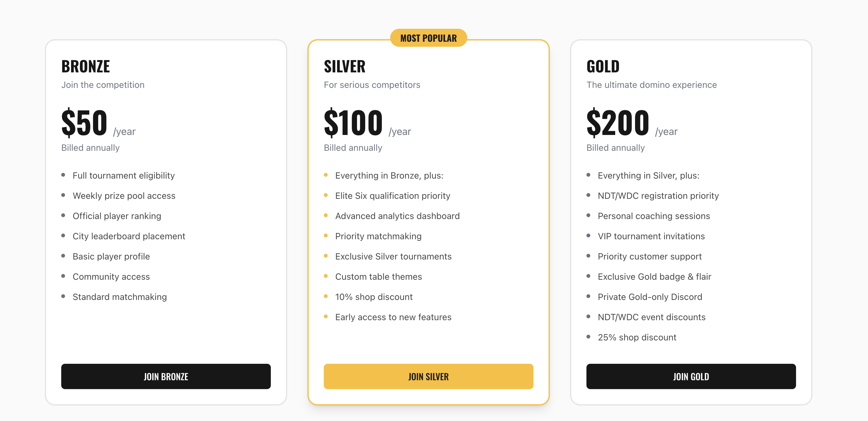Click Advanced analytics dashboard feature
Viewport: 868px width, 421px height.
coord(397,216)
